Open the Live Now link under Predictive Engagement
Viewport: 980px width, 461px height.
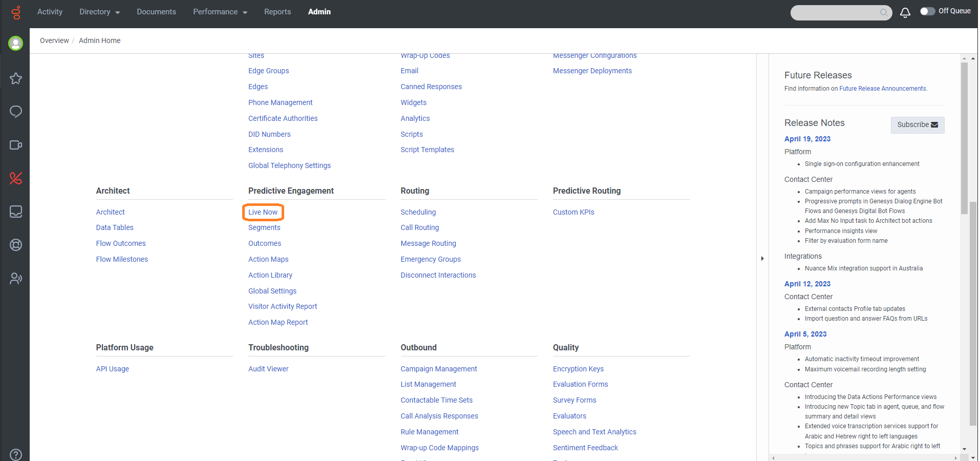pyautogui.click(x=263, y=212)
